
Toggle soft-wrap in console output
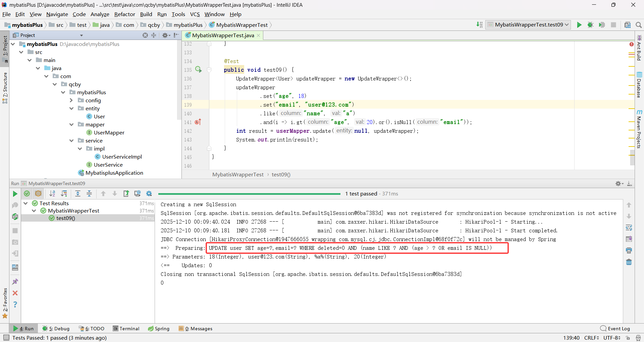point(629,228)
